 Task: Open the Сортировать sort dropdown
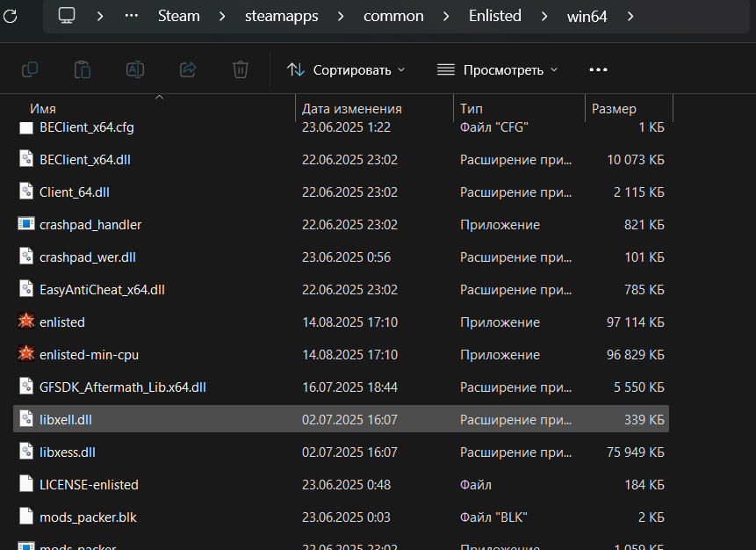[346, 70]
